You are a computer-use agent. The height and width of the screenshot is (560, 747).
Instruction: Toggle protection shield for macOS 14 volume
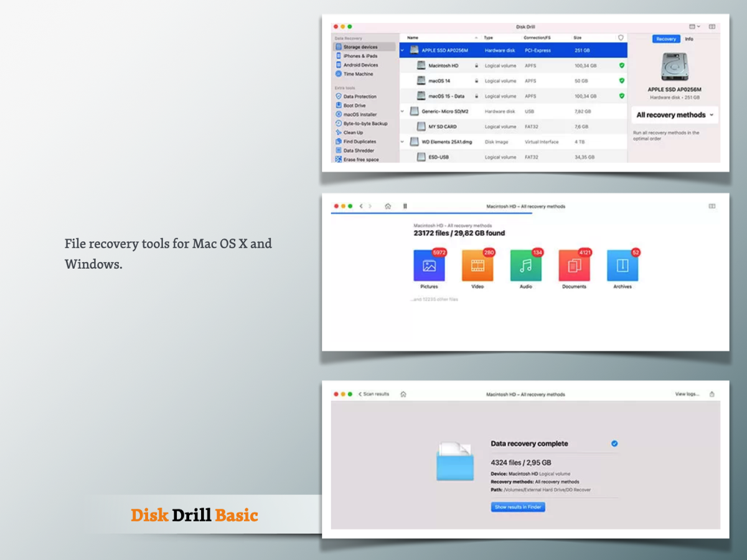pyautogui.click(x=621, y=81)
